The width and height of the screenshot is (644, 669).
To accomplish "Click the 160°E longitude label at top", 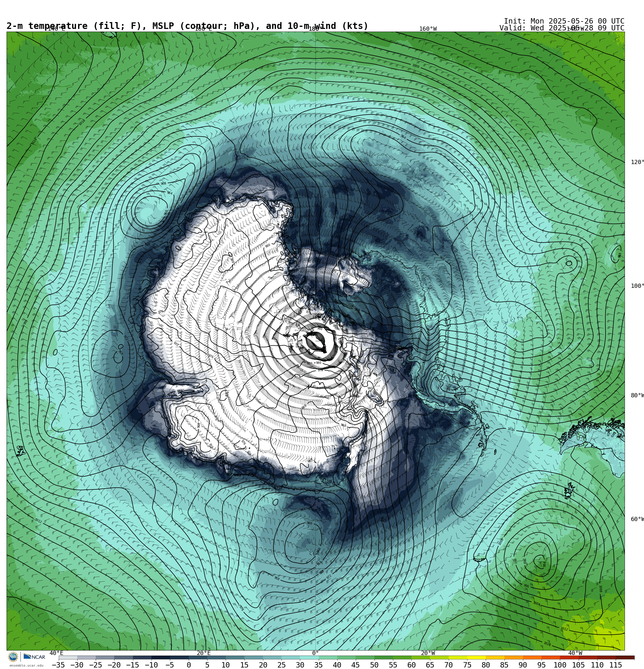I will coord(203,29).
